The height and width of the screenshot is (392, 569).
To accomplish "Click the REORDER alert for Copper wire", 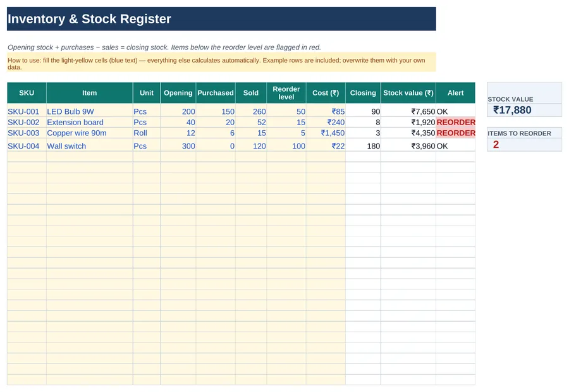I will click(455, 133).
